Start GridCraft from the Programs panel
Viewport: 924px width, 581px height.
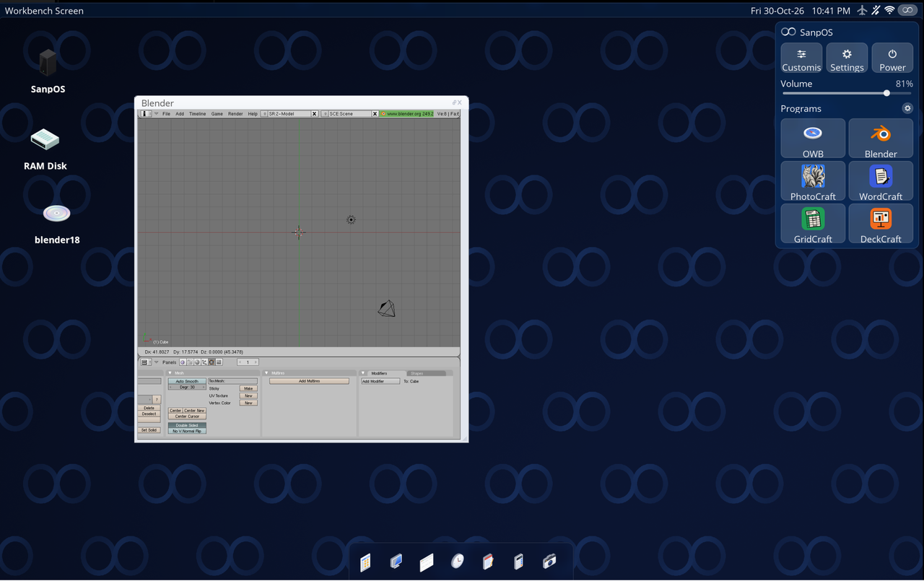(813, 223)
